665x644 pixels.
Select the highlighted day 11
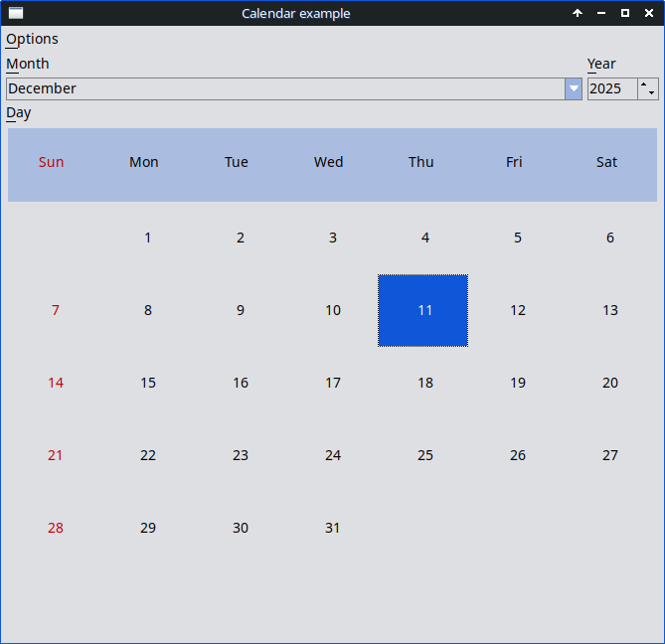click(423, 310)
